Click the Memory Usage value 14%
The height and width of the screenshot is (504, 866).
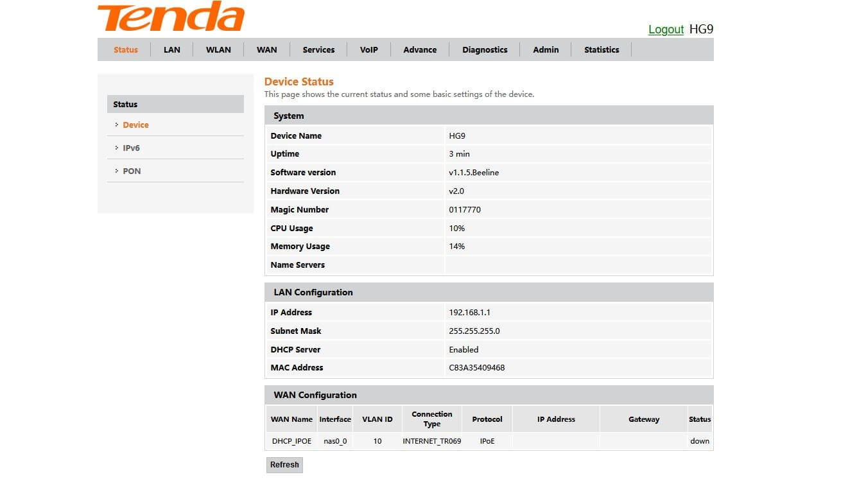(x=457, y=247)
